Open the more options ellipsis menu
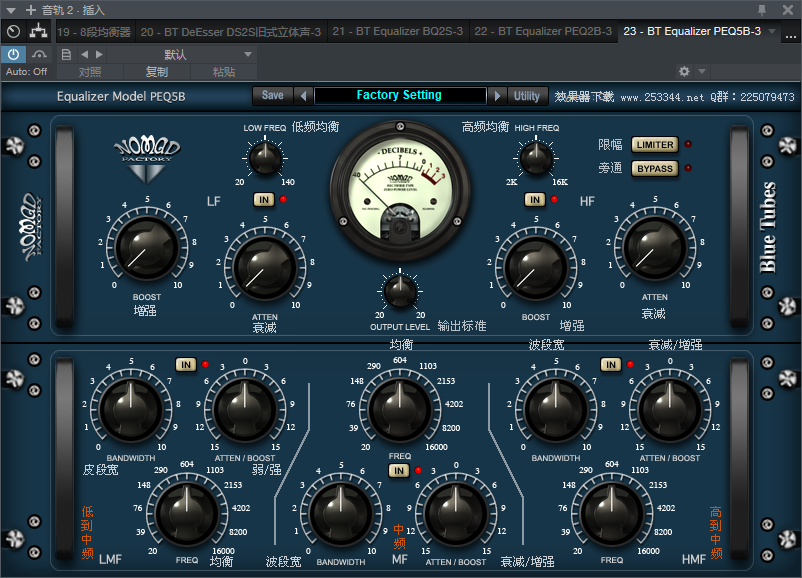The image size is (802, 578). (791, 35)
